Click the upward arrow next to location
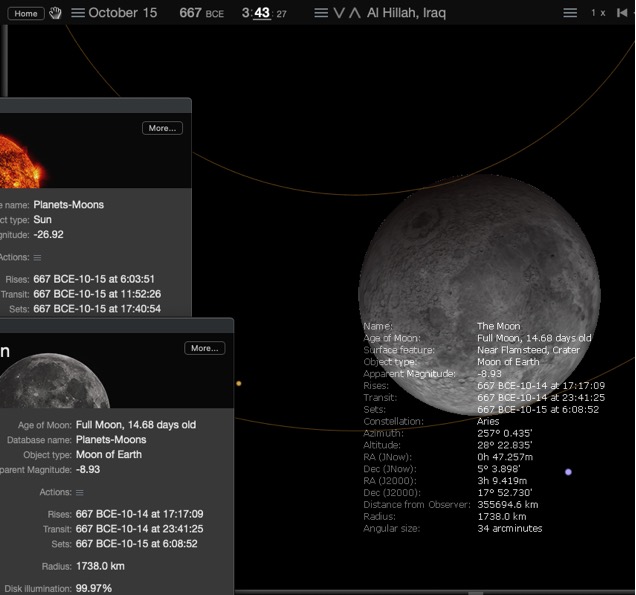Screen dimensions: 636x595 (355, 13)
